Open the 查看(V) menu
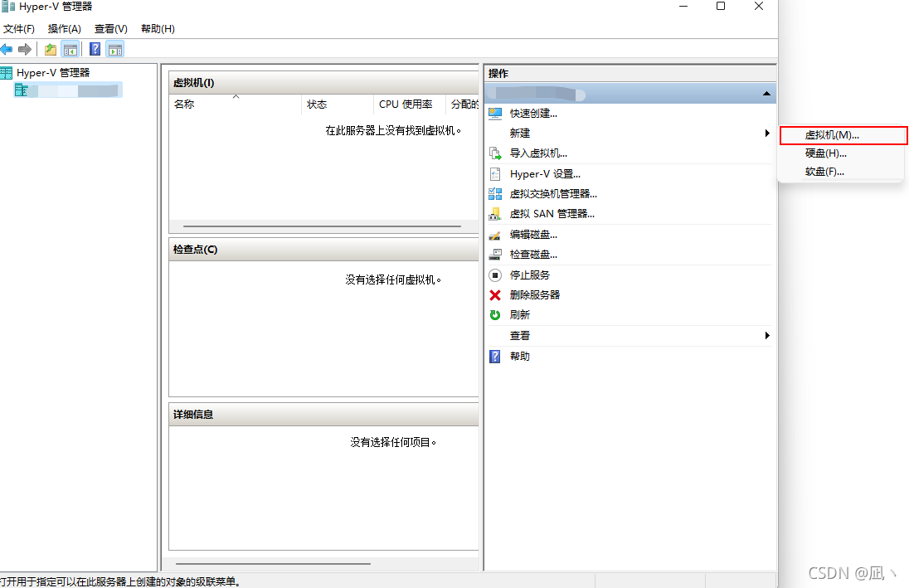This screenshot has height=588, width=909. (x=111, y=29)
